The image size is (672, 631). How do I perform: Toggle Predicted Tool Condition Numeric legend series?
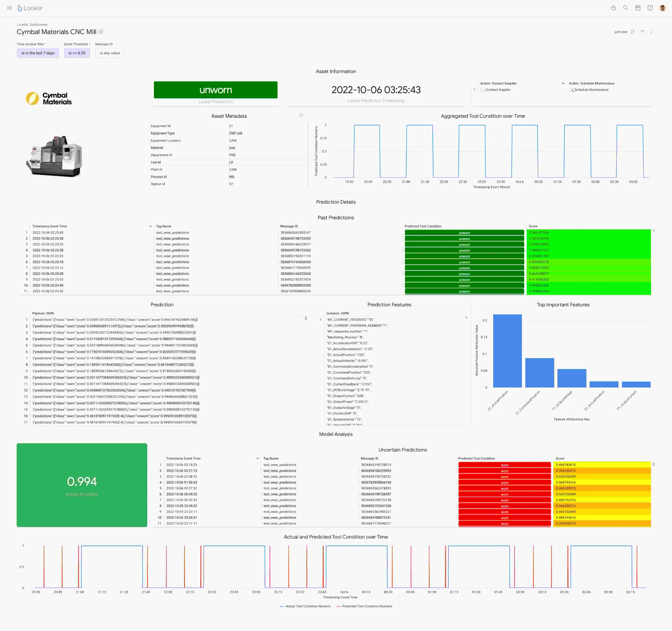(x=367, y=606)
